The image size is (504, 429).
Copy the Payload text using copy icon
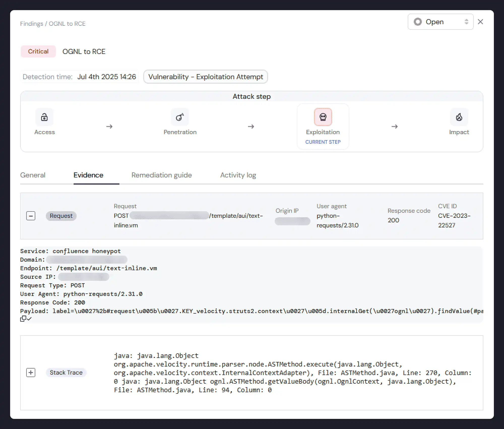click(x=23, y=319)
